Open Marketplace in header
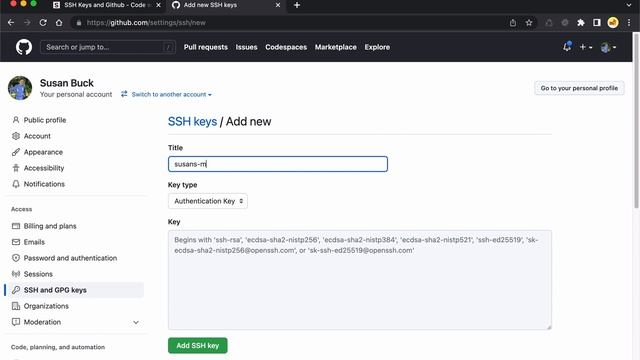The height and width of the screenshot is (360, 640). coord(336,47)
